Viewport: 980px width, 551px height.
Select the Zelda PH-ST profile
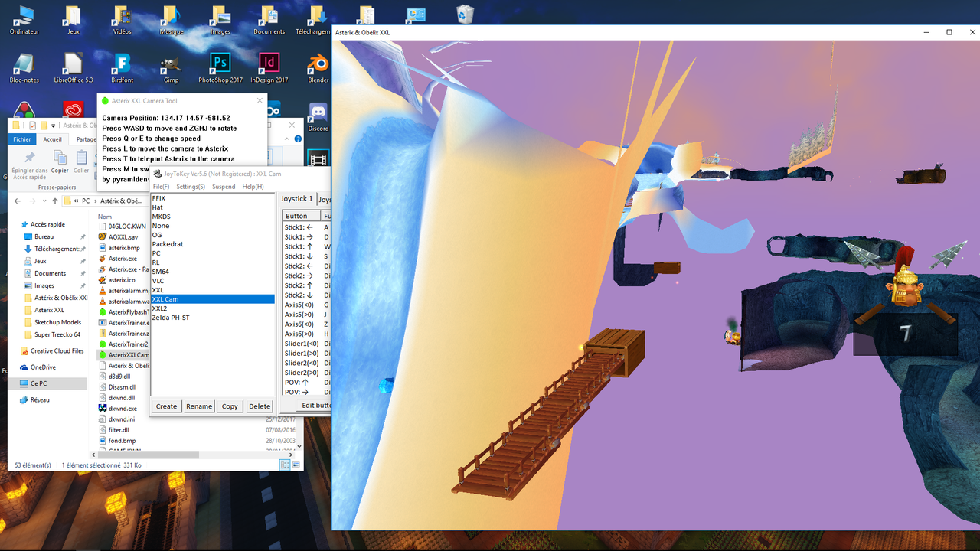coord(212,318)
